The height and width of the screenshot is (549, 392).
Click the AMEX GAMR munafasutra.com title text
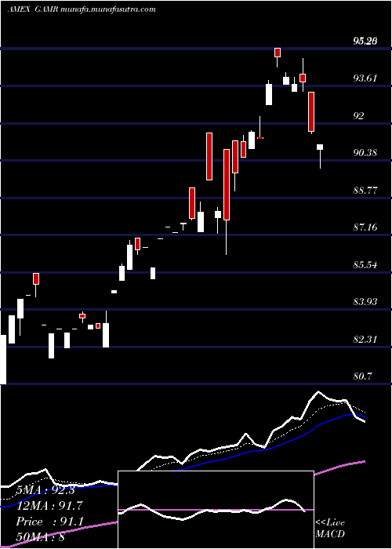click(x=82, y=9)
